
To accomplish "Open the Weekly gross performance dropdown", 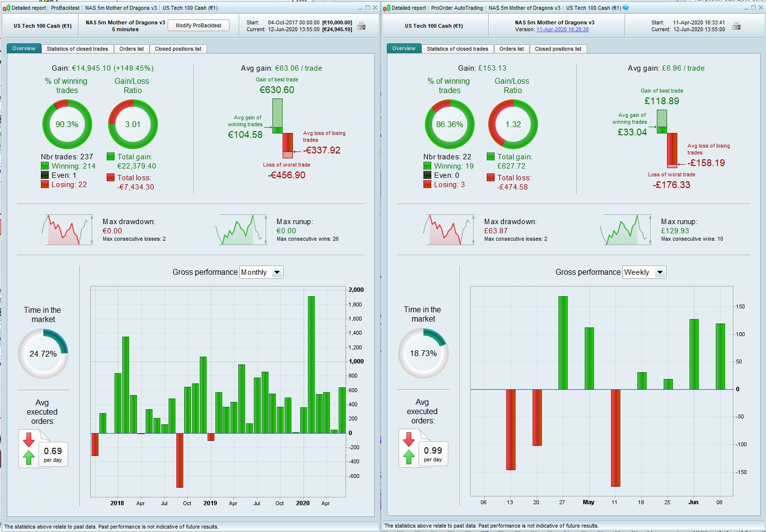I will click(644, 272).
